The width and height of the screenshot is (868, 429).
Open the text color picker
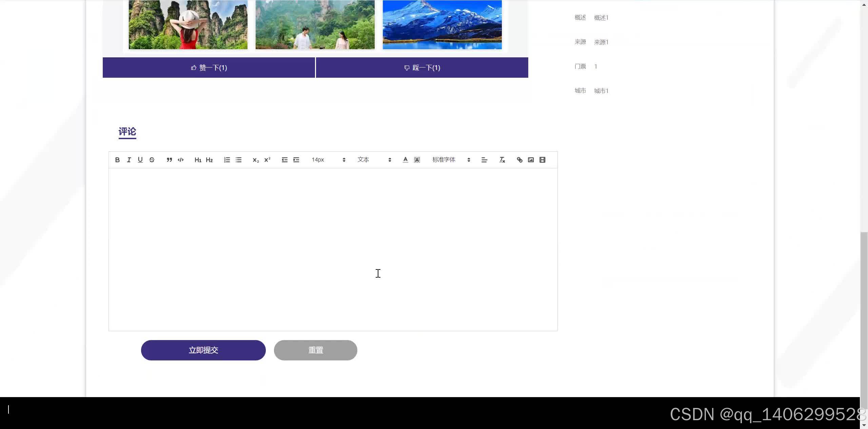(406, 160)
